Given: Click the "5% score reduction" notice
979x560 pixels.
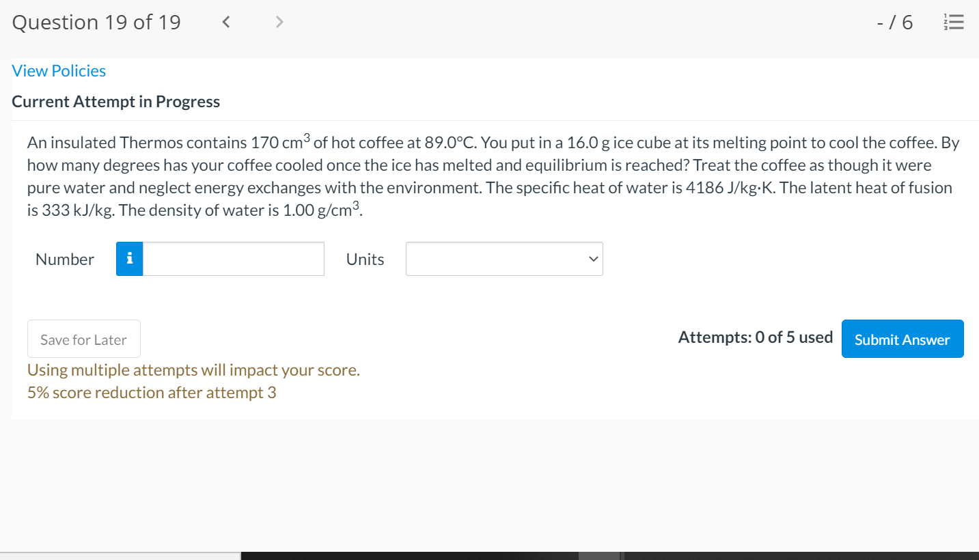Looking at the screenshot, I should point(152,393).
